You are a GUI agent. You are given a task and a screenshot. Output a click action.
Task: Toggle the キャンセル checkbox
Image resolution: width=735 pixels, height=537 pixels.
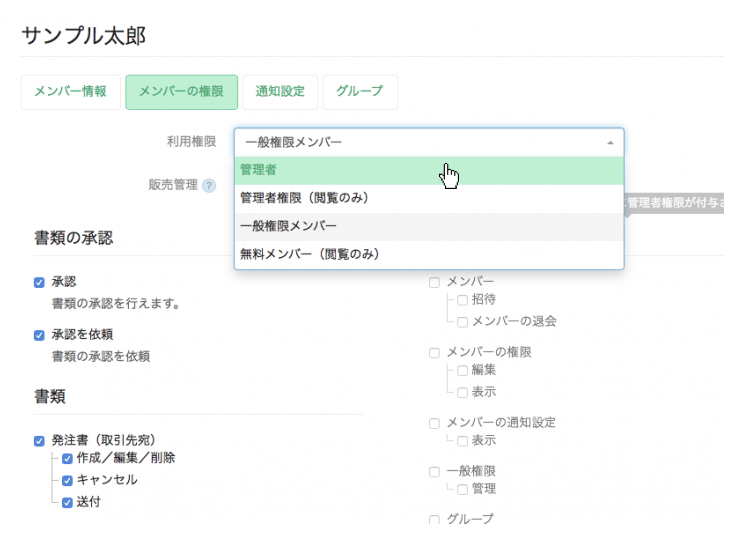[x=67, y=481]
